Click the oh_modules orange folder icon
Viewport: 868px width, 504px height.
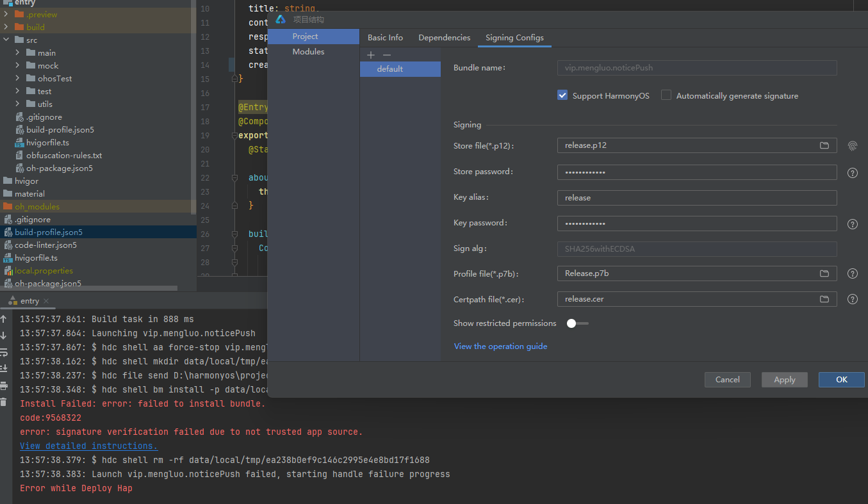pos(8,206)
